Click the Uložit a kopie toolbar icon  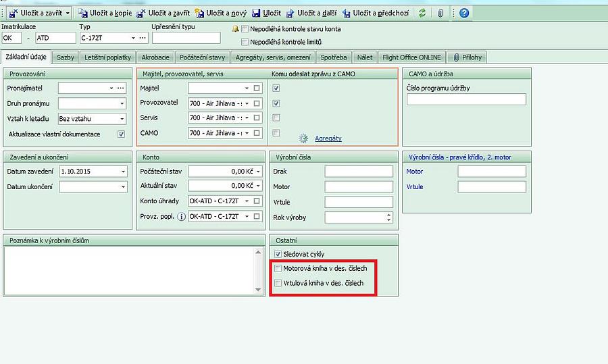point(83,13)
